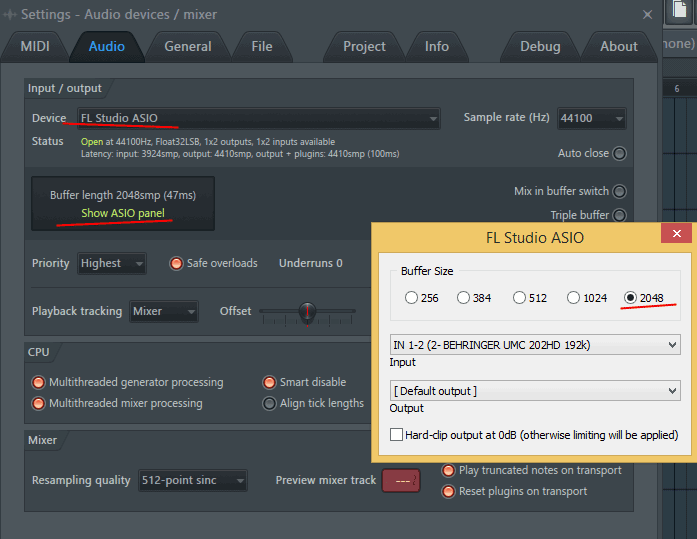697x539 pixels.
Task: Enable Align tick lengths option
Action: pos(269,403)
